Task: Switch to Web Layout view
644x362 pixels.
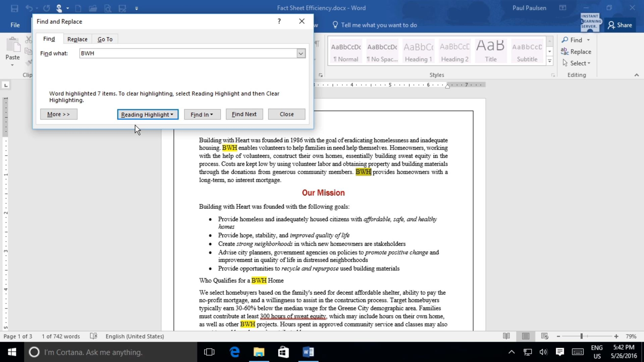Action: coord(544,336)
